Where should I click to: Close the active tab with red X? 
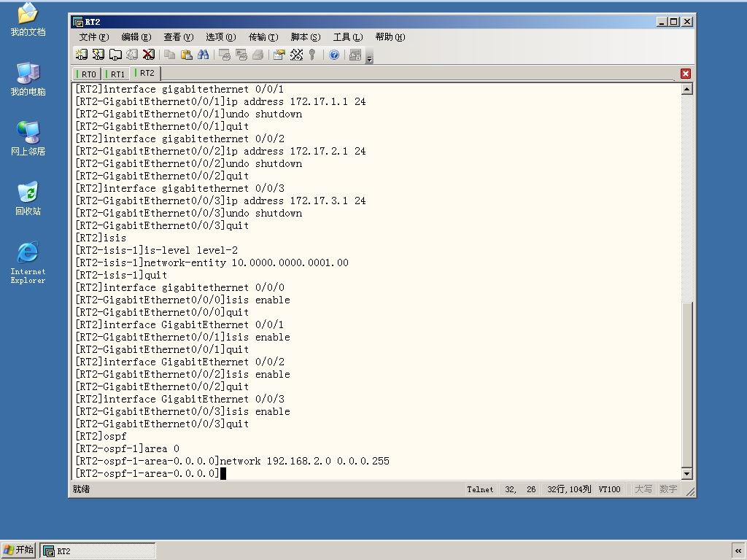(686, 74)
